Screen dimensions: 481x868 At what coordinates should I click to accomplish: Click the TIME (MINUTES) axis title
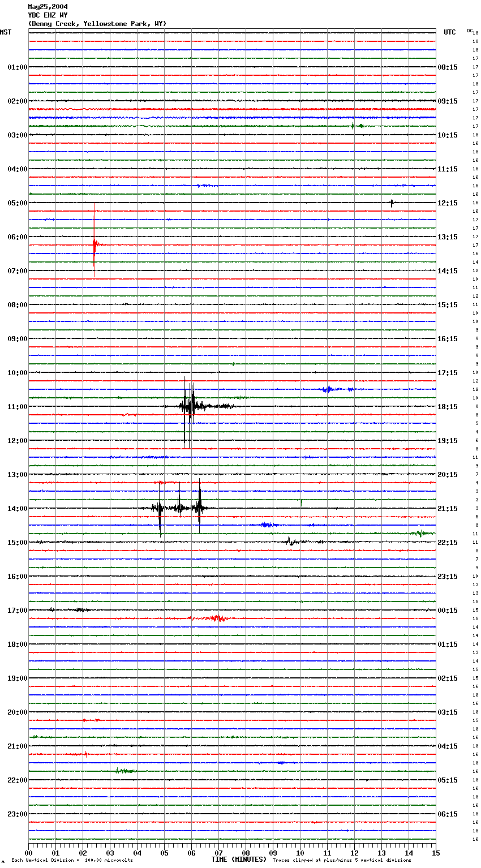(x=239, y=860)
